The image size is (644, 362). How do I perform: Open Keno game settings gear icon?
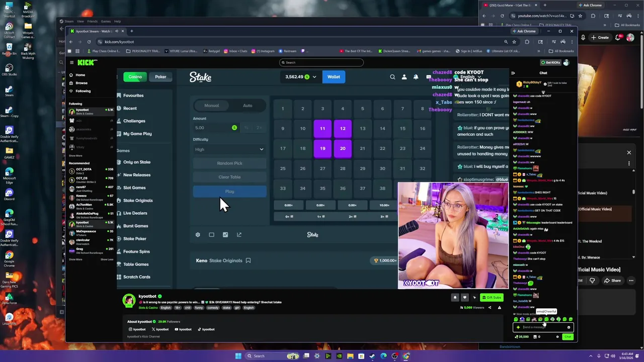(x=198, y=235)
